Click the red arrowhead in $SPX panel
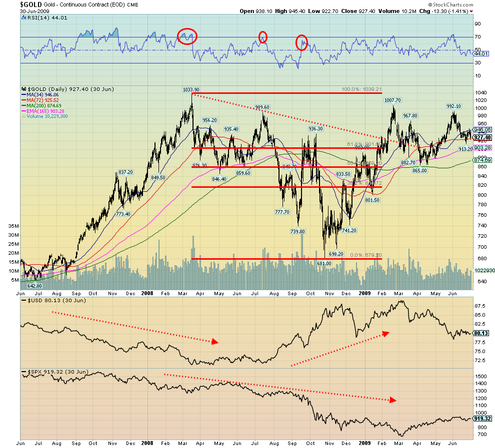The height and width of the screenshot is (448, 495). pyautogui.click(x=393, y=400)
